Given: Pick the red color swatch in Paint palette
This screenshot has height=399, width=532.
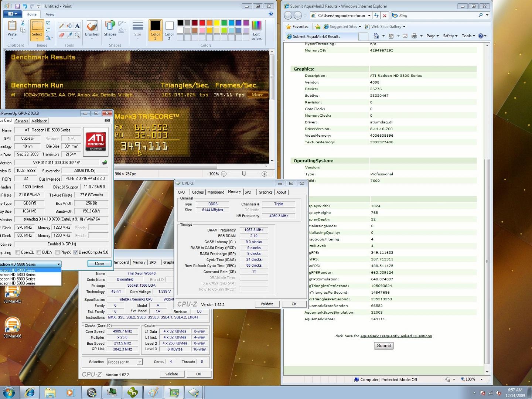Looking at the screenshot, I should (202, 23).
